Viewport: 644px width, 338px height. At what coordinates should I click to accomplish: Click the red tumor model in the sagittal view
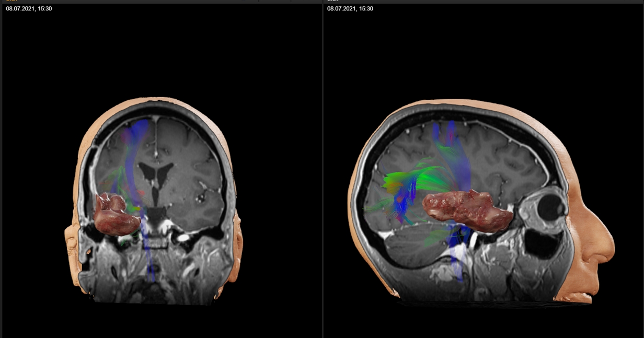pyautogui.click(x=464, y=209)
